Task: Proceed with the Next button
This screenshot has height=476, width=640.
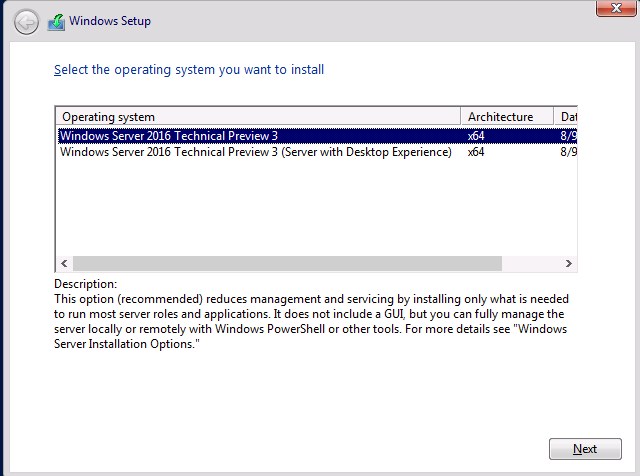Action: click(x=585, y=449)
